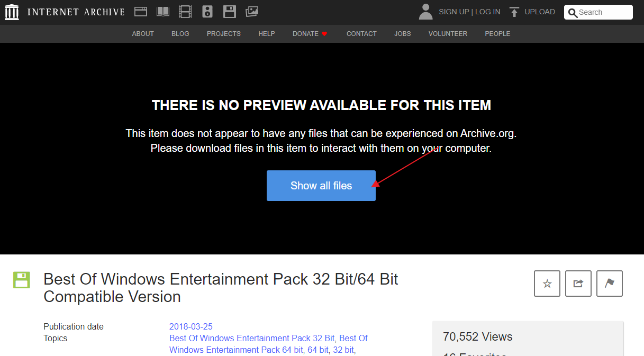This screenshot has width=644, height=356.
Task: Click the red heart next to Donate
Action: (324, 34)
